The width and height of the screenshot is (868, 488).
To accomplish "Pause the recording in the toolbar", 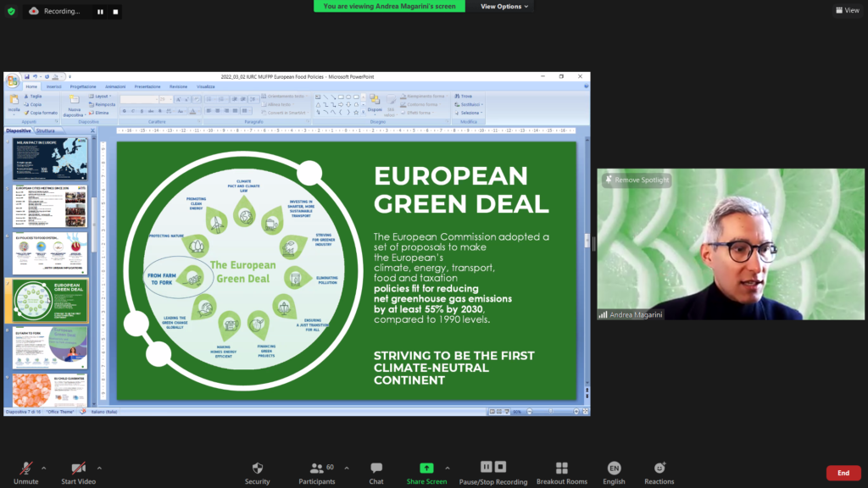I will (x=487, y=467).
